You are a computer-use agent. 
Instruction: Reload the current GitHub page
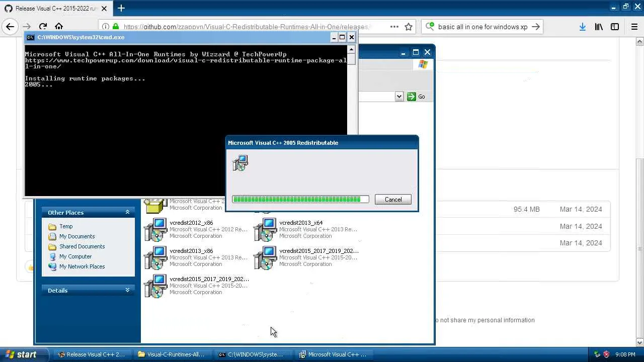[43, 27]
